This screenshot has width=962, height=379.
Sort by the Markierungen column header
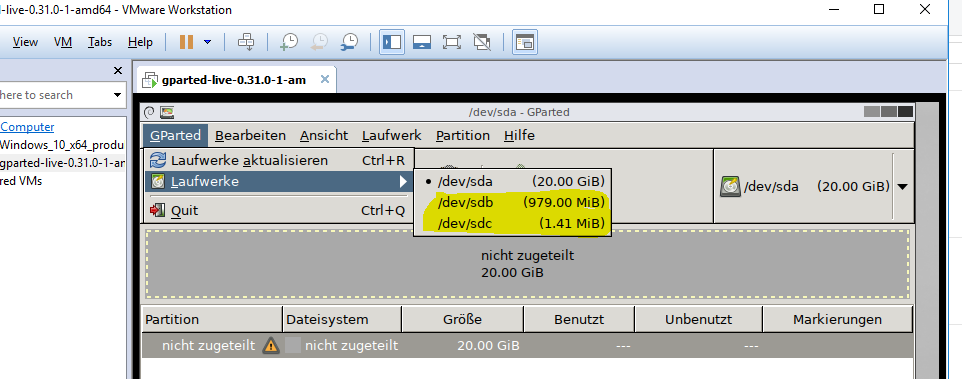pyautogui.click(x=837, y=320)
